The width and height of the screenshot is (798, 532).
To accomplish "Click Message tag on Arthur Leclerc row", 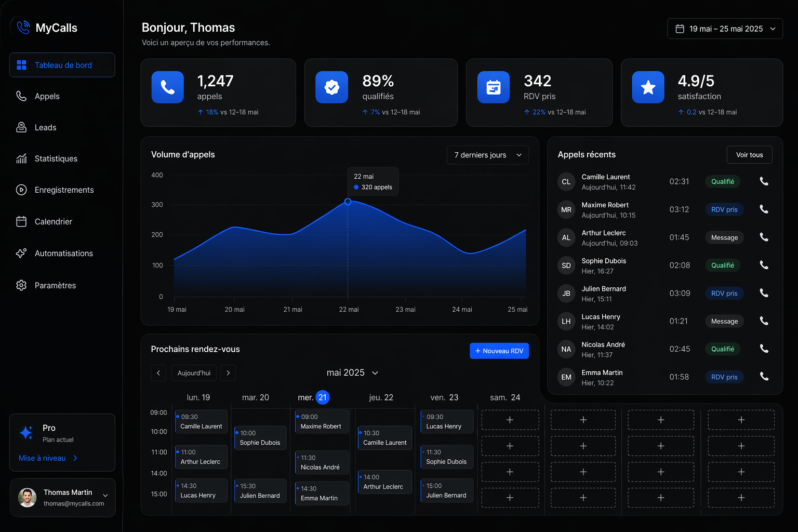I will 724,237.
